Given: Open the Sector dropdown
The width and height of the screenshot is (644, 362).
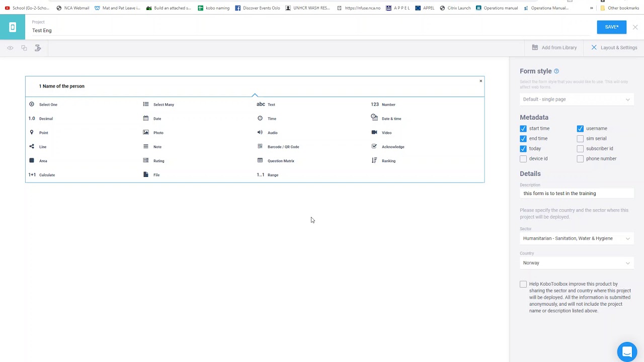Looking at the screenshot, I should [x=577, y=239].
